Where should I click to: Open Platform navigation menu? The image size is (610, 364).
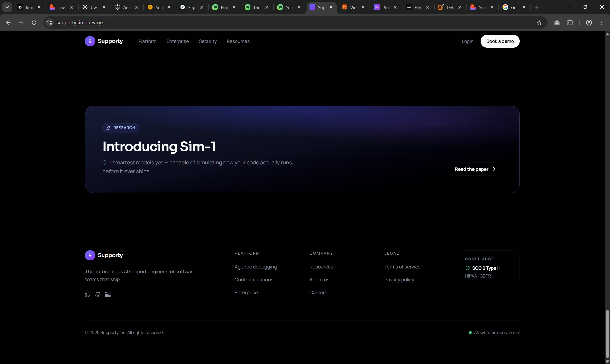[147, 41]
